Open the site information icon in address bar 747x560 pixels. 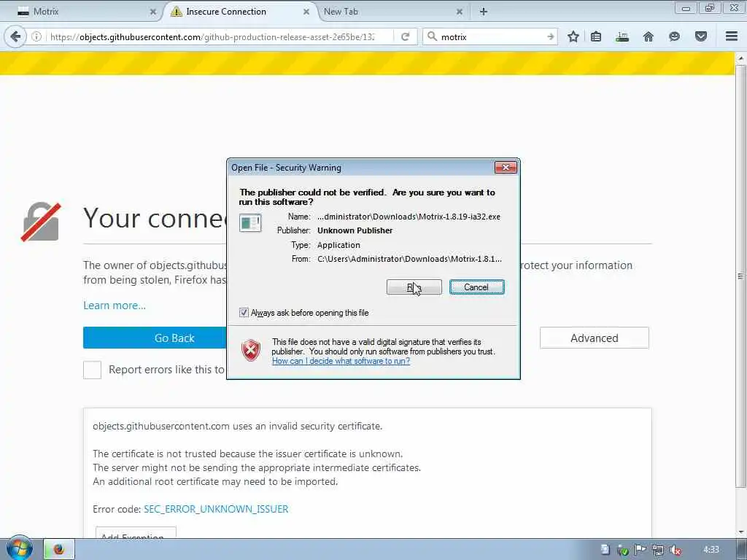(x=36, y=36)
